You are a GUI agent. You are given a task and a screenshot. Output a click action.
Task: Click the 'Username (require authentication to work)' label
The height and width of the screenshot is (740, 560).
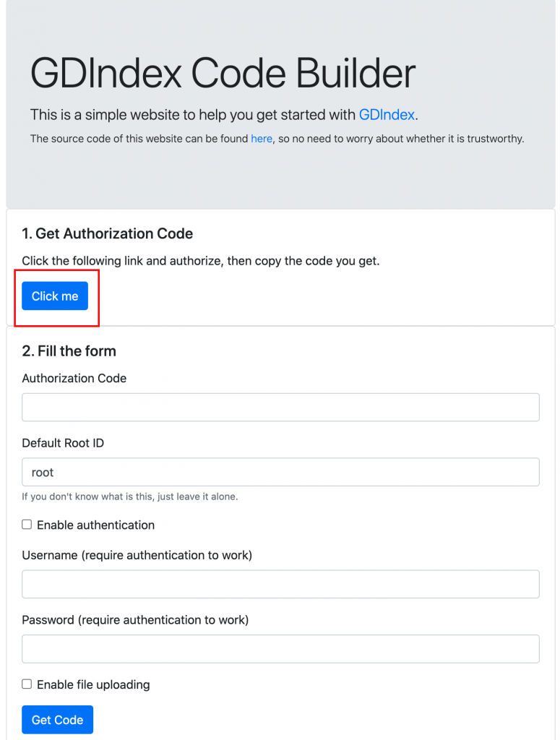pyautogui.click(x=137, y=555)
